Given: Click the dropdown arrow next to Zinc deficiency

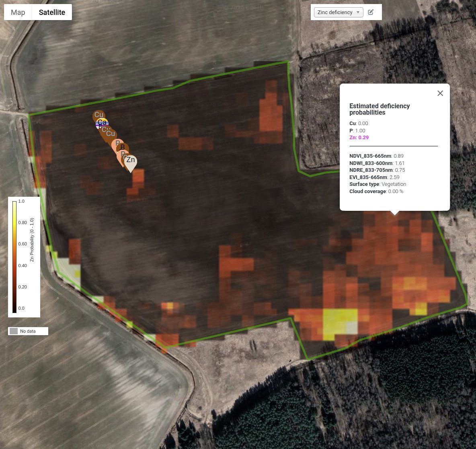Looking at the screenshot, I should [x=358, y=12].
